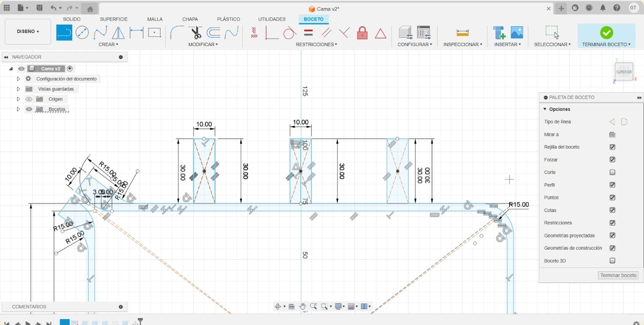
Task: Click the Insert image canvas icon
Action: tap(517, 33)
